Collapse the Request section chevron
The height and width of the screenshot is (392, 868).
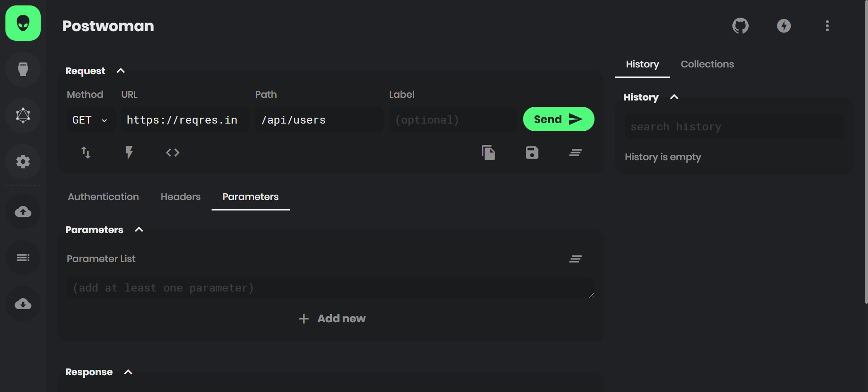coord(121,71)
